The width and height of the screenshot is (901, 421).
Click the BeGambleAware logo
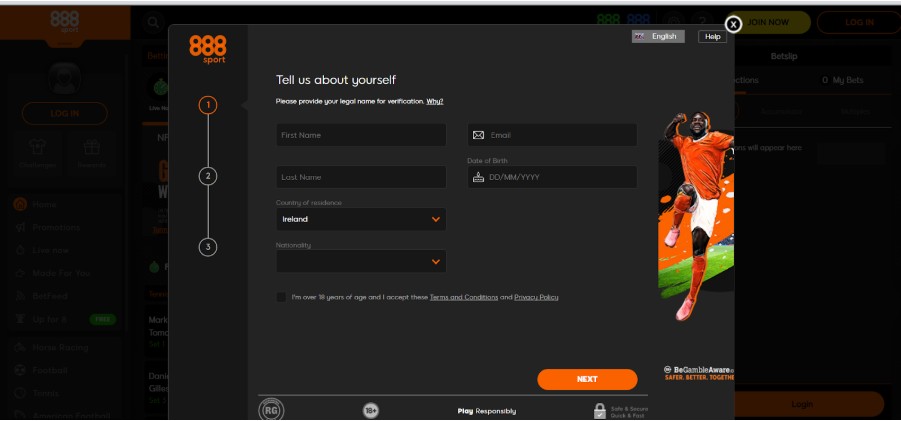698,372
